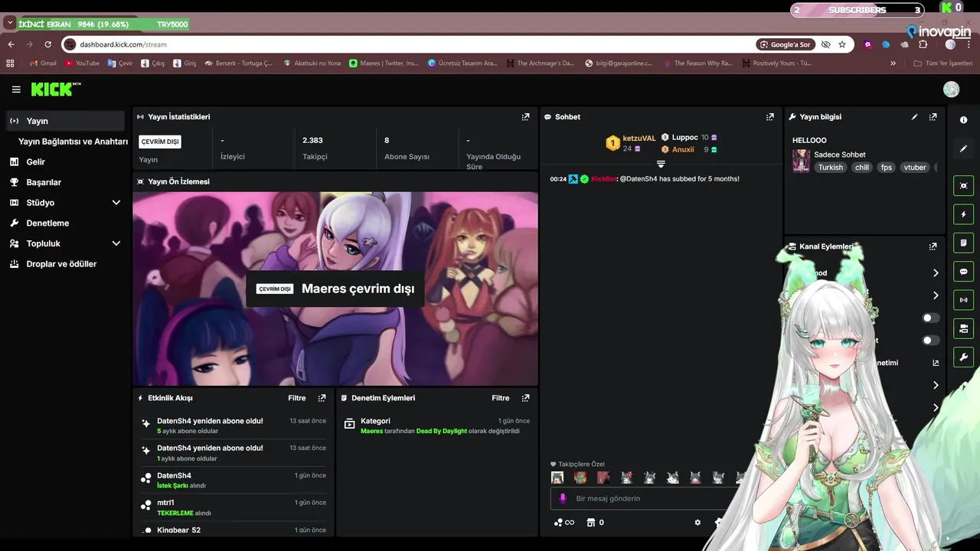Toggle the second switch in Kanal Eylemleri
This screenshot has height=551, width=980.
tap(930, 341)
